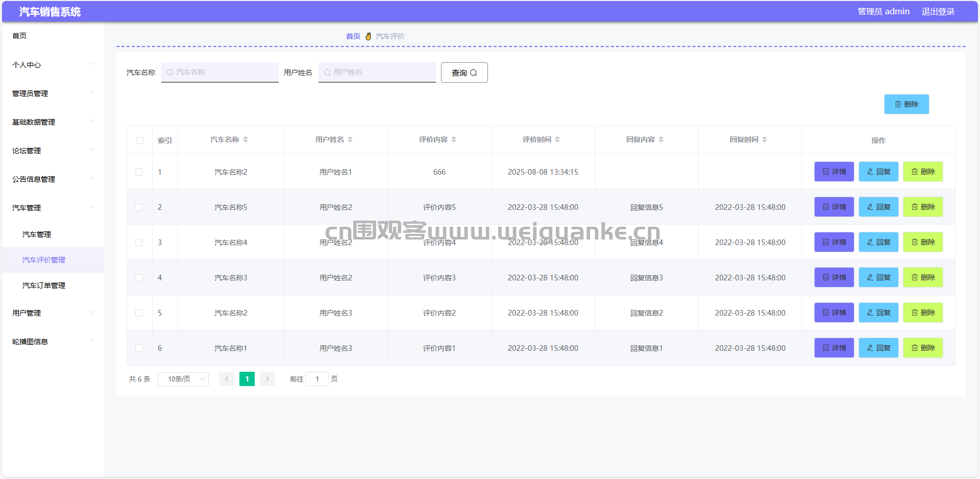The height and width of the screenshot is (479, 980).
Task: Check the checkbox for row 6
Action: pos(139,348)
